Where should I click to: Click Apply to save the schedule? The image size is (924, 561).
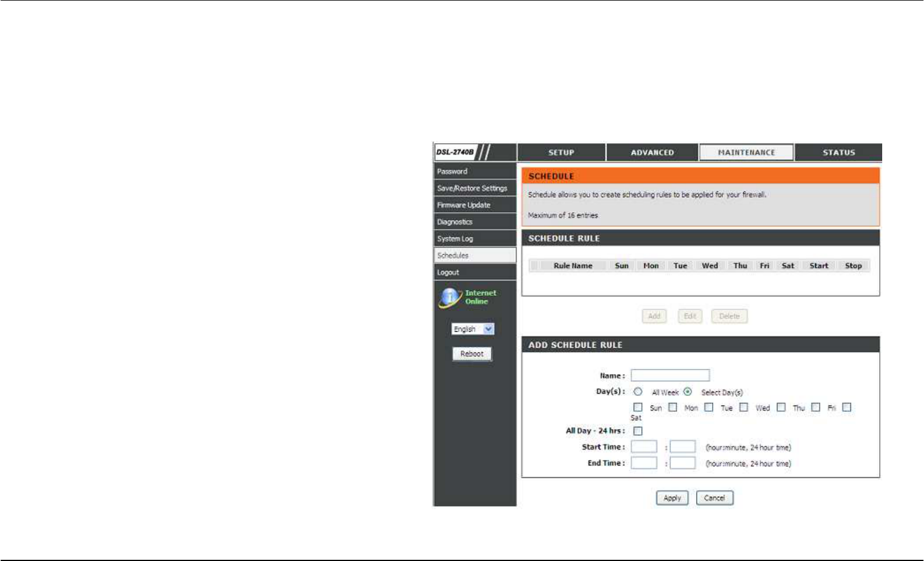click(672, 498)
